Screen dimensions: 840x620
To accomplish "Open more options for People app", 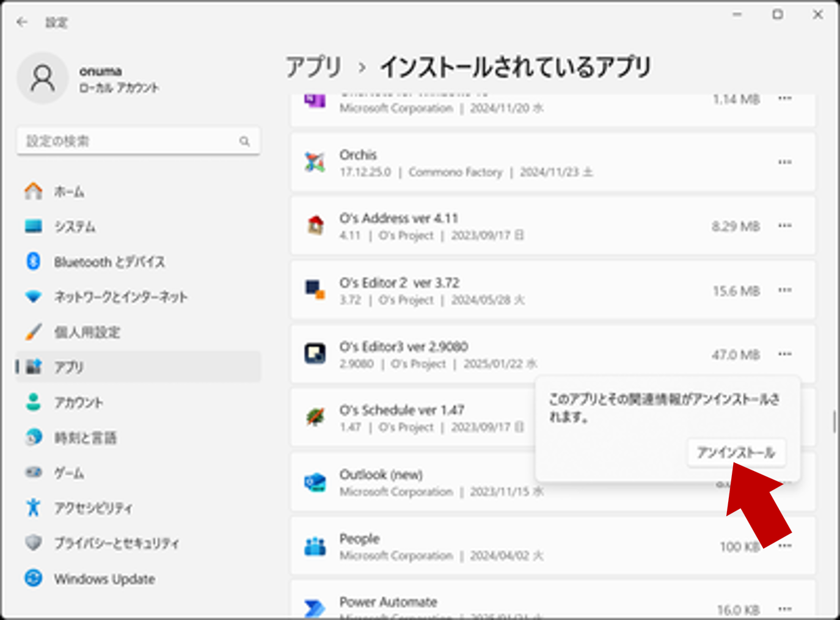I will (785, 545).
